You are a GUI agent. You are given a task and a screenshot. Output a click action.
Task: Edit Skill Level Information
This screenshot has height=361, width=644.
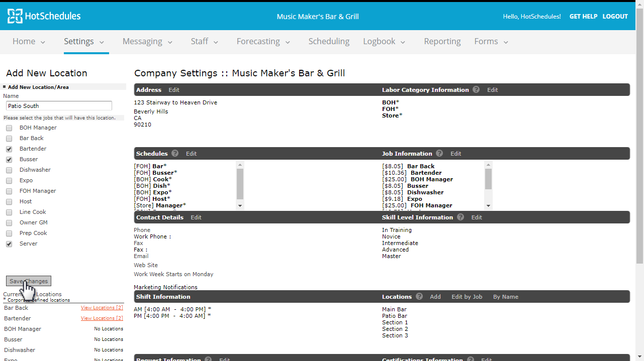477,217
